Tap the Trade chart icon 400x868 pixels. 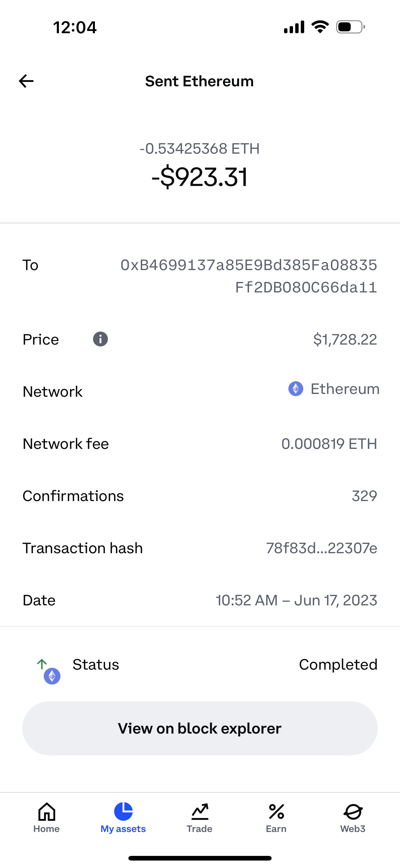coord(200,811)
